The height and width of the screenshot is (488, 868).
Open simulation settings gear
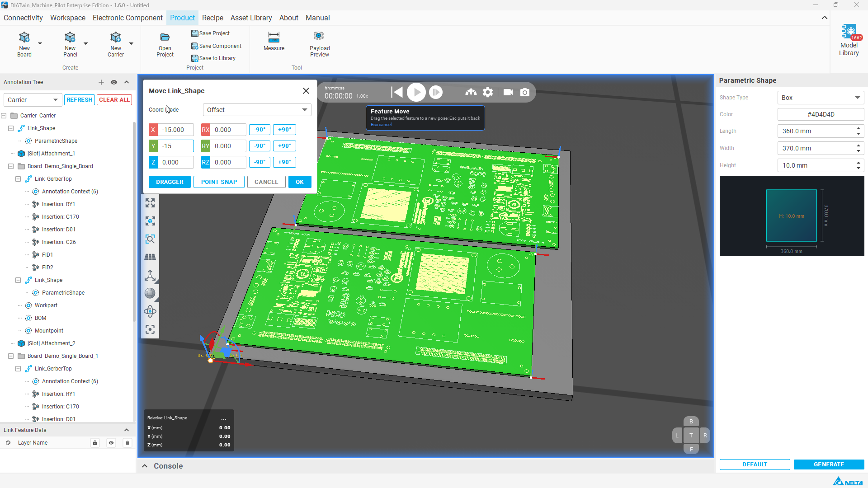click(x=488, y=92)
